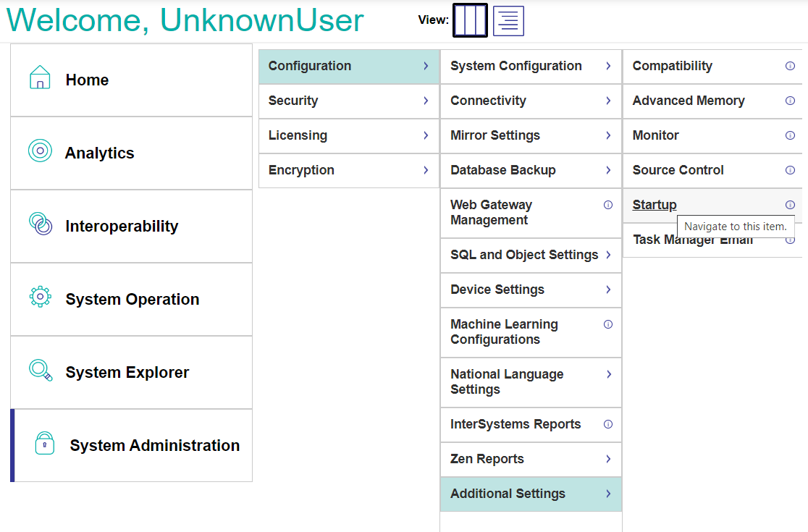Expand National Language Settings
Viewport: 808px width, 532px height.
pyautogui.click(x=531, y=382)
